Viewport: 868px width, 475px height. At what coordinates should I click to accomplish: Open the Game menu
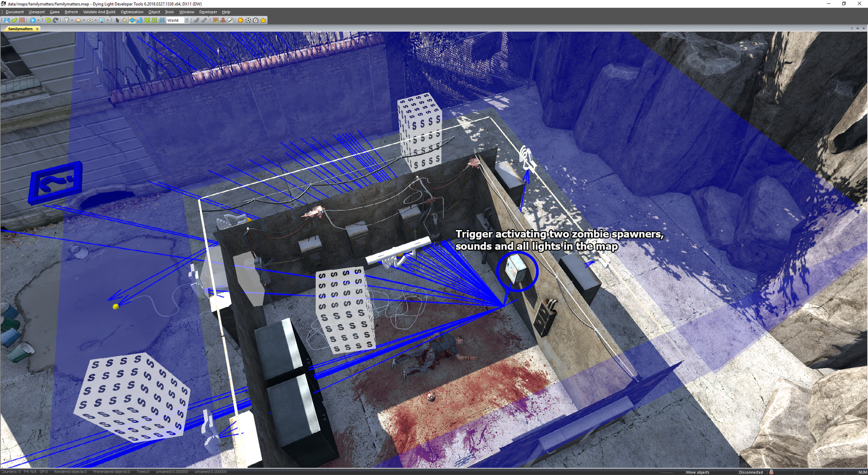(55, 12)
